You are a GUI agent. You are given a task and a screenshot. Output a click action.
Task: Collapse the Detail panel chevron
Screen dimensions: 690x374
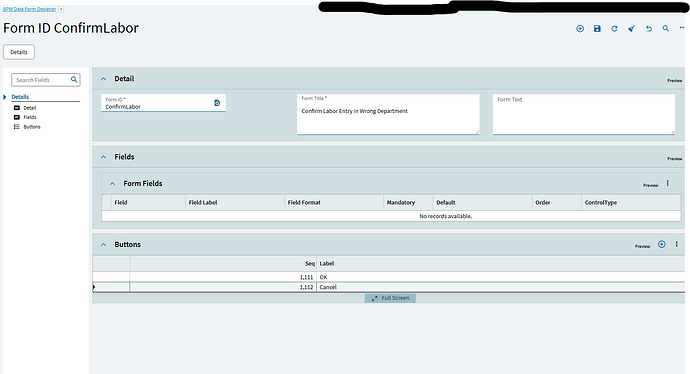click(103, 79)
